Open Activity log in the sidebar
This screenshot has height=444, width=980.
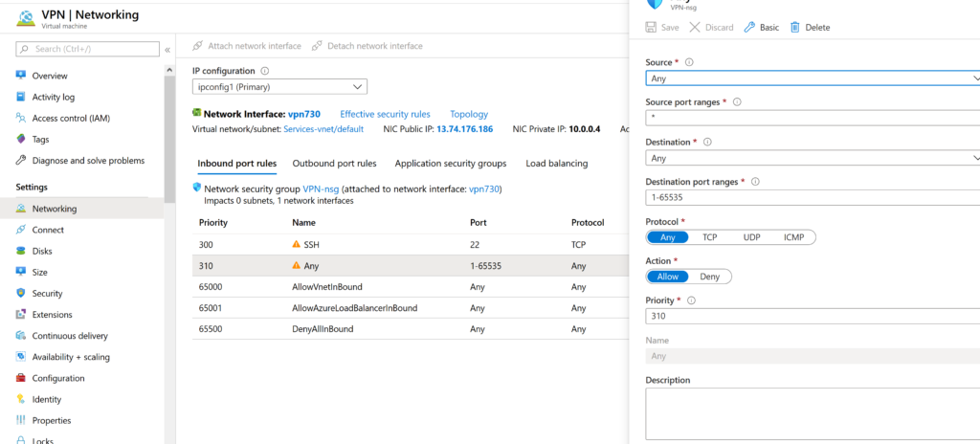[x=53, y=97]
